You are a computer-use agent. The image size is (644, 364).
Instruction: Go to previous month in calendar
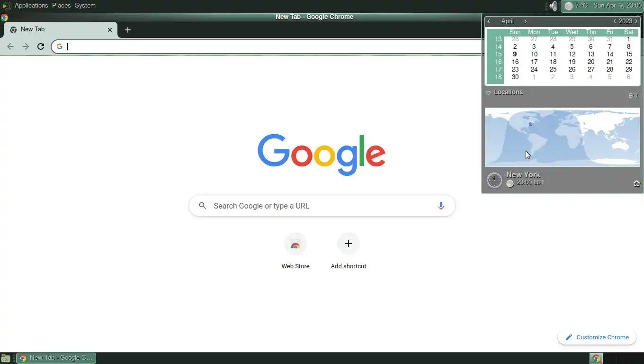click(x=489, y=21)
